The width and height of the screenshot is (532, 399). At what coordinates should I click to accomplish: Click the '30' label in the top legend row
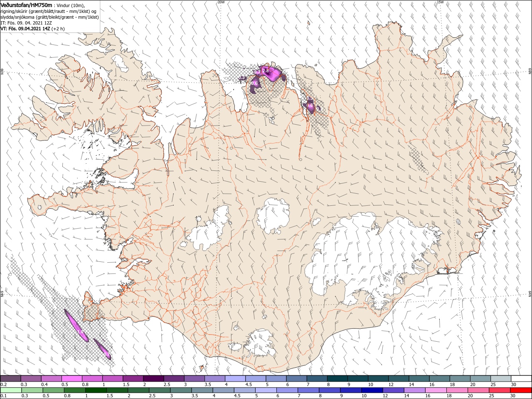tap(513, 384)
